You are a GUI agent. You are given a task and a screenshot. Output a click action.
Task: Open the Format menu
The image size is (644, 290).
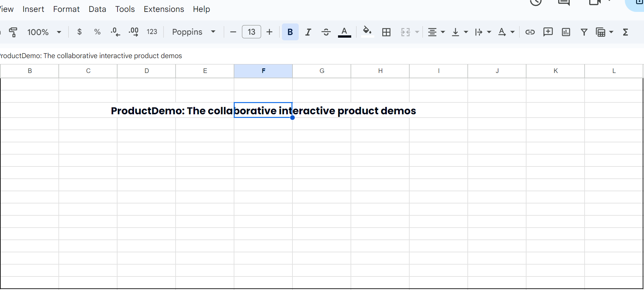(66, 9)
